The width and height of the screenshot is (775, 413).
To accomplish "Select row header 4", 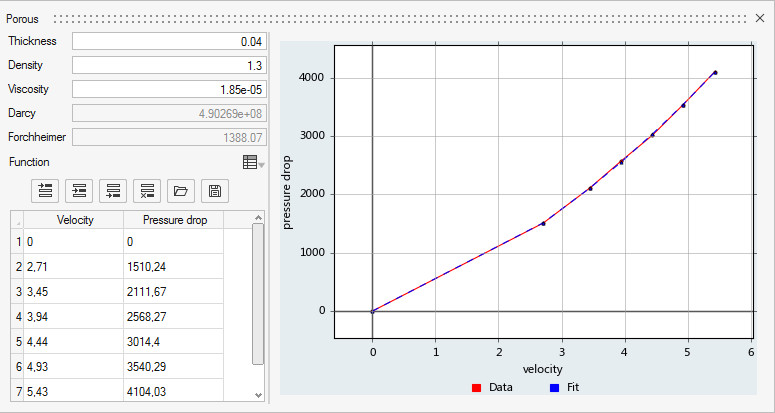I will (17, 317).
